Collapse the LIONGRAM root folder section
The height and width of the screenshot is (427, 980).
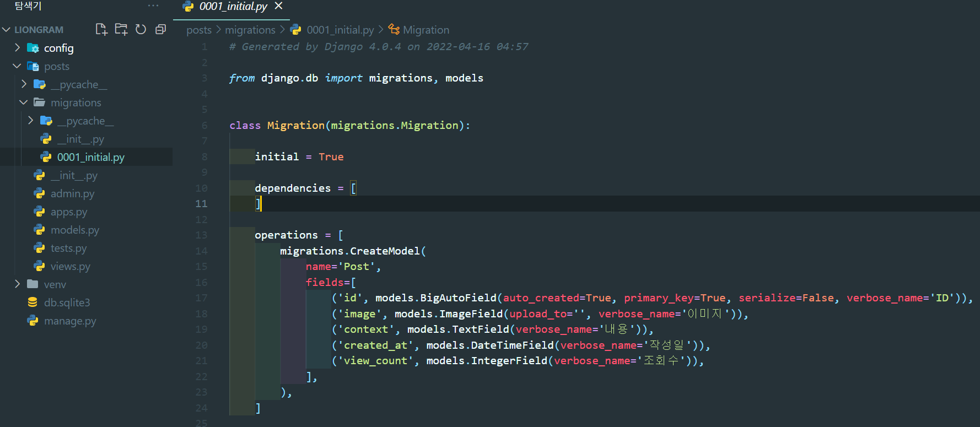[7, 29]
